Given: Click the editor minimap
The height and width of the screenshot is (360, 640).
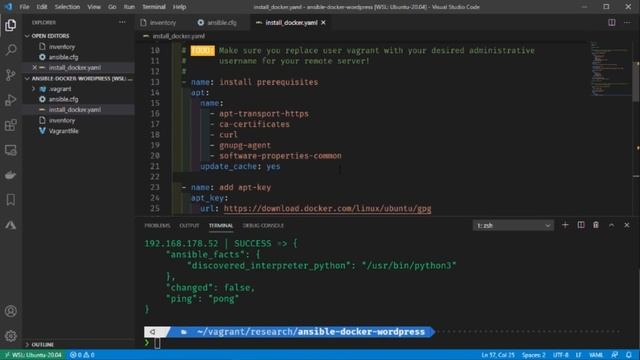Looking at the screenshot, I should (611, 69).
